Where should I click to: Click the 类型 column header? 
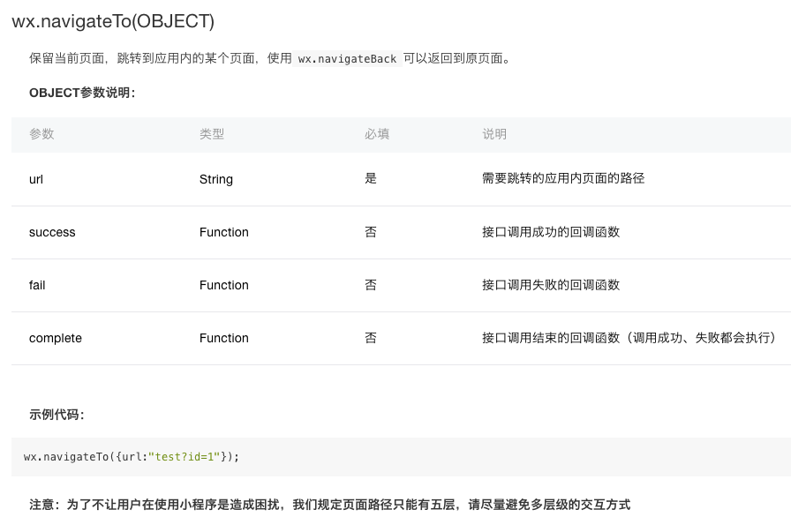(x=212, y=134)
